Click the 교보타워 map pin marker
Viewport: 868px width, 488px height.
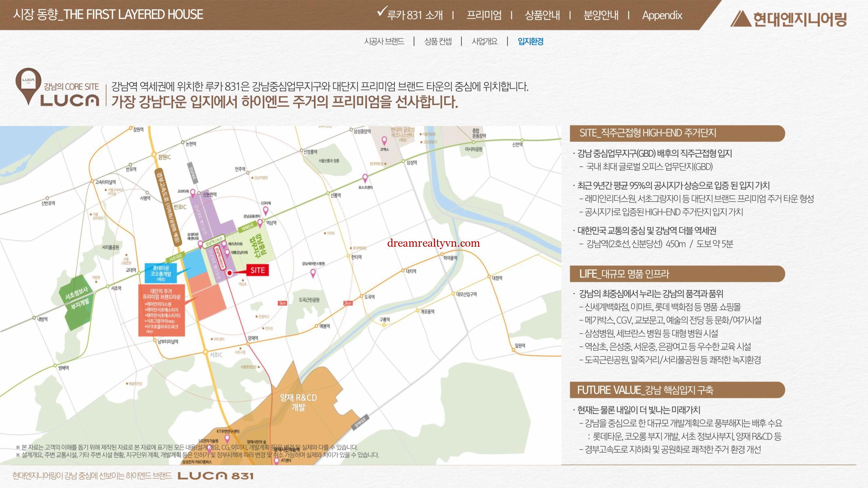coord(193,193)
